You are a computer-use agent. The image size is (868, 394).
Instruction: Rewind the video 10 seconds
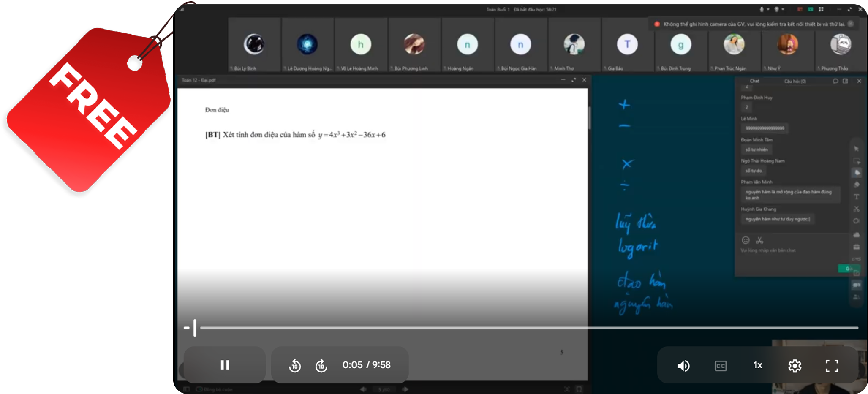coord(295,365)
